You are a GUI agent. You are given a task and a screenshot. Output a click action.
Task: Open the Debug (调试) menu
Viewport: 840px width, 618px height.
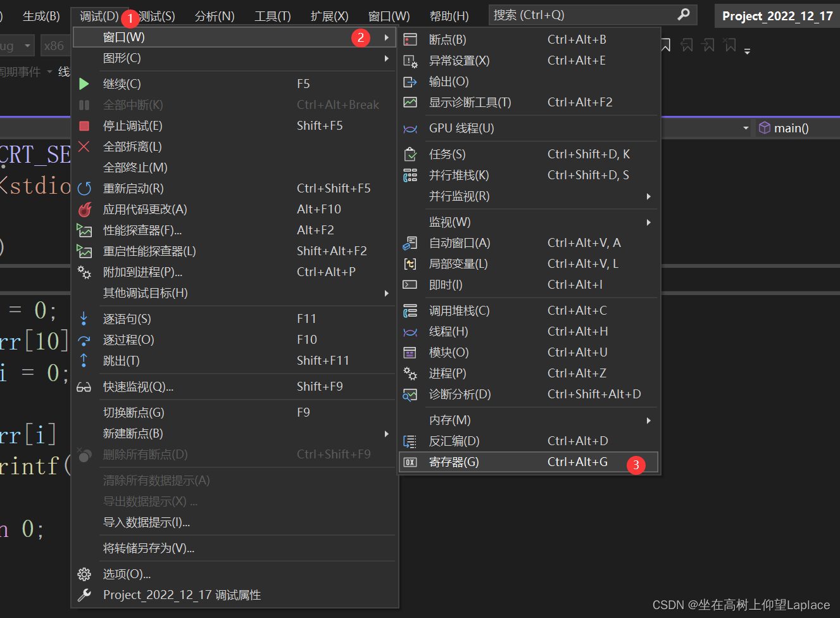click(99, 16)
